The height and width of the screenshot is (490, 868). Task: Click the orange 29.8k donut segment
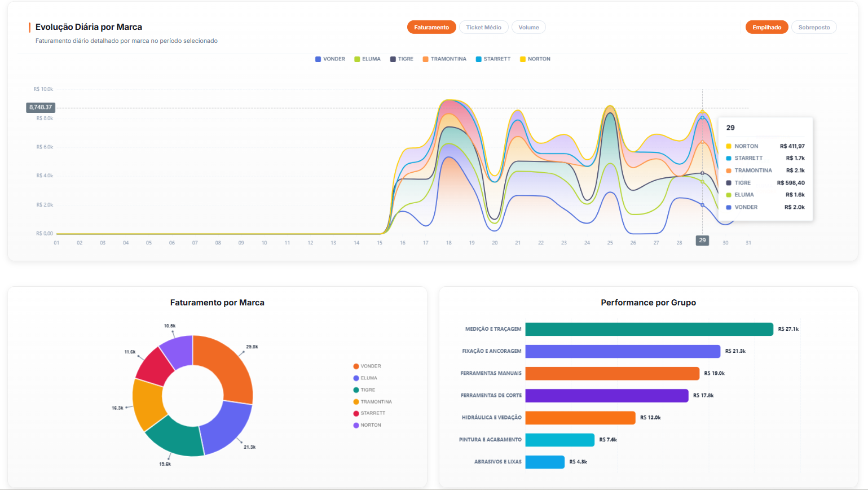pos(227,366)
